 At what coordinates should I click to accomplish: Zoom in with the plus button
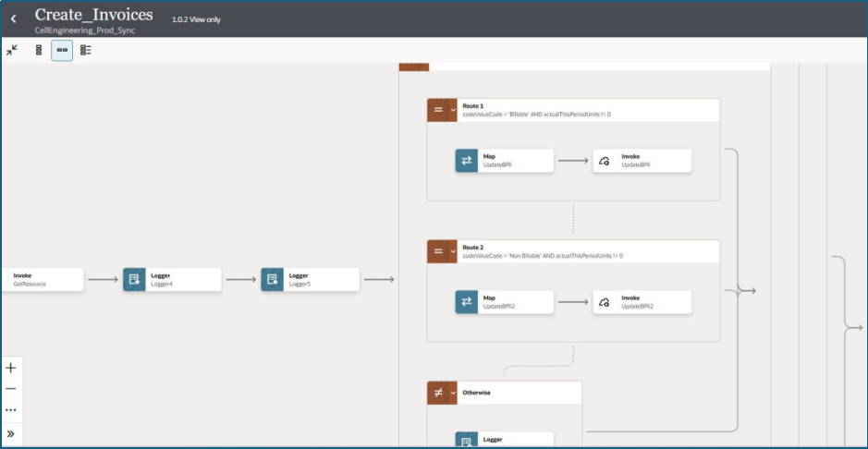coord(10,369)
